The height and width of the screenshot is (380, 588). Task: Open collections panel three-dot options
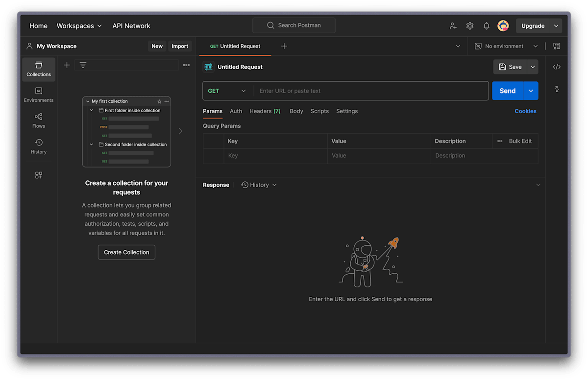pos(186,65)
